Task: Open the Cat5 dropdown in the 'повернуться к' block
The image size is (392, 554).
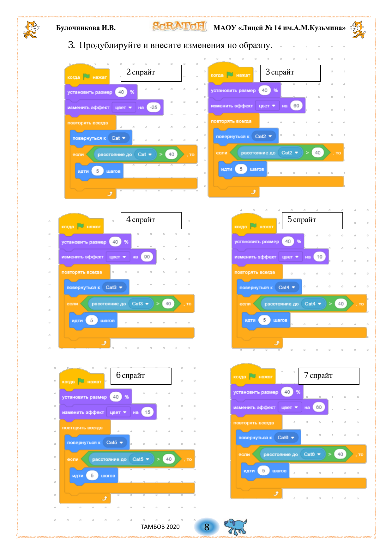Action: (x=115, y=443)
